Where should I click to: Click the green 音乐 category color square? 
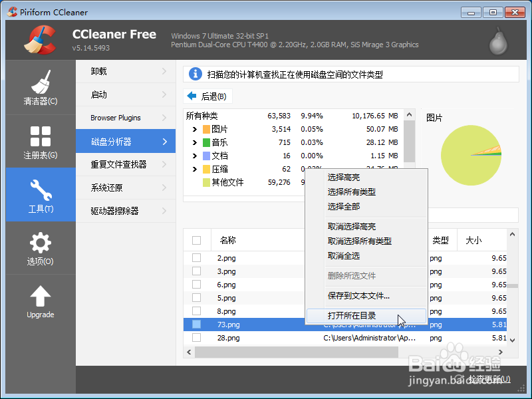pyautogui.click(x=206, y=142)
